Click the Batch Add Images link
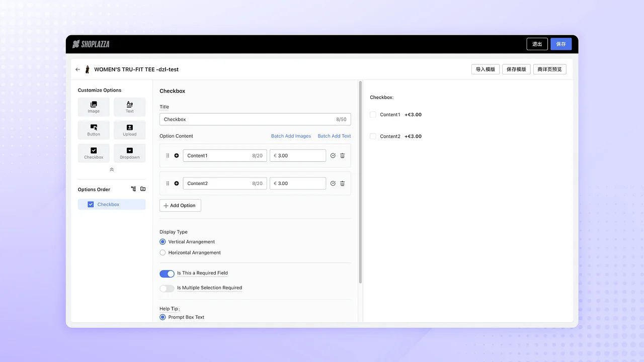Screen dimensions: 644x362 pyautogui.click(x=291, y=136)
